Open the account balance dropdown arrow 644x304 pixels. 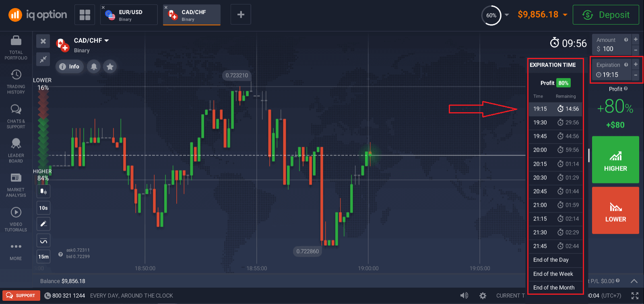tap(565, 15)
